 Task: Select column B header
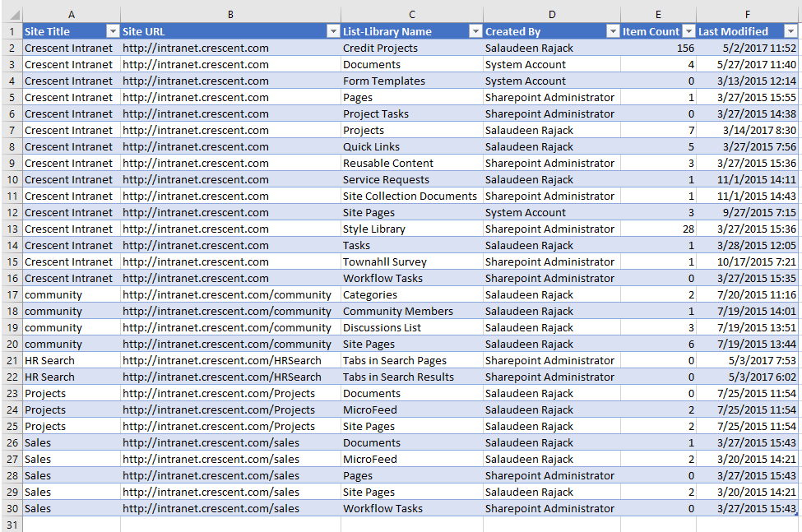pos(230,14)
